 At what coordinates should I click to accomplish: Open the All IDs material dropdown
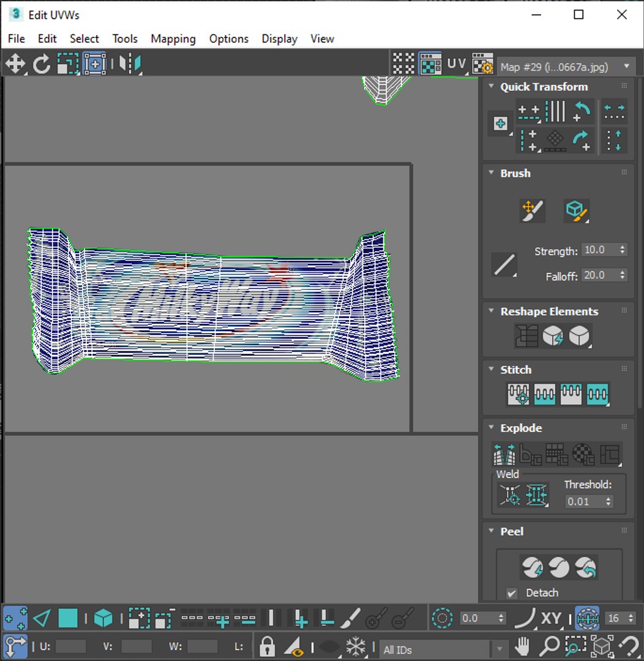(x=444, y=649)
